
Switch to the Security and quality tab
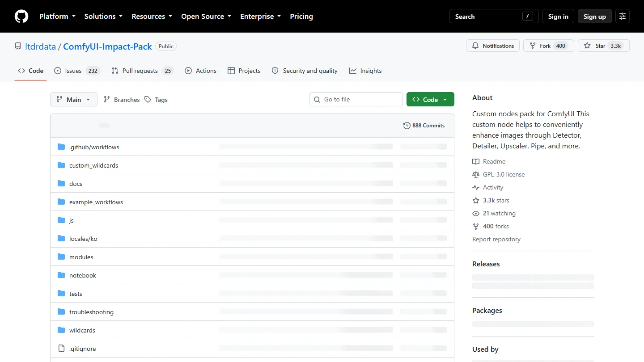pos(305,71)
